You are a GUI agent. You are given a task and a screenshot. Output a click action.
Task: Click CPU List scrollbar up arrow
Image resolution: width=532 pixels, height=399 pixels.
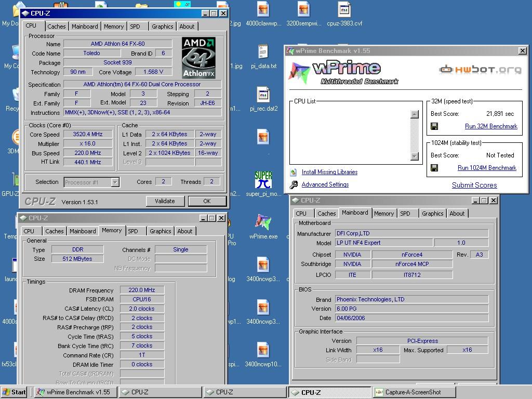[x=414, y=114]
